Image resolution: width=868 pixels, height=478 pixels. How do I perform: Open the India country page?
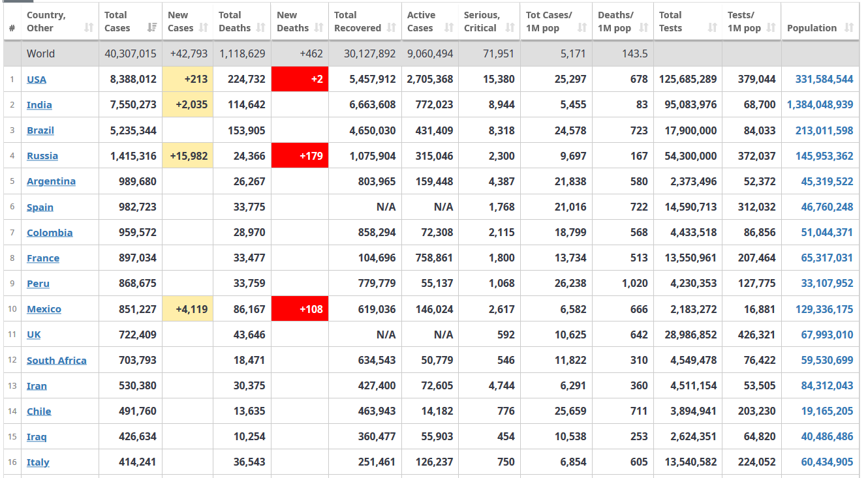pos(39,105)
